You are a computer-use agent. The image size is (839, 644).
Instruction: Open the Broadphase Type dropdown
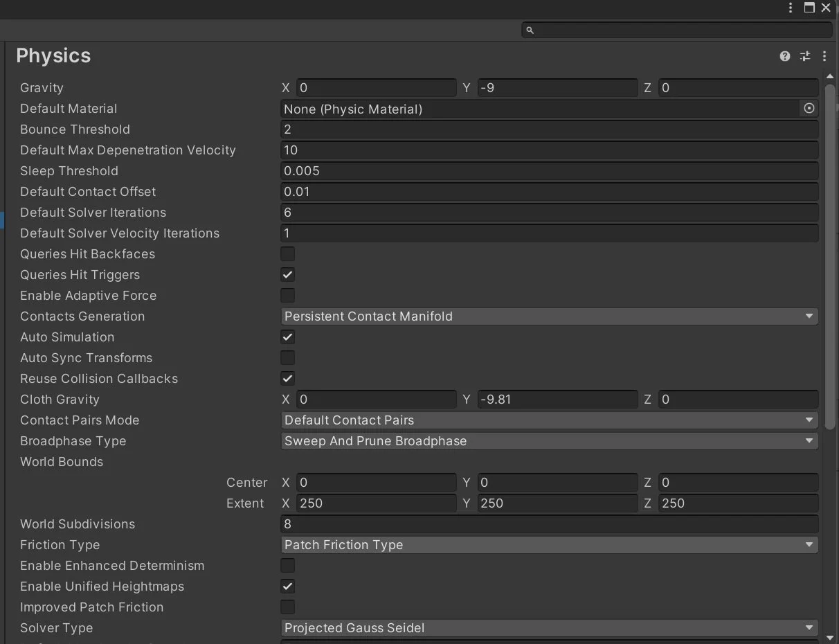[x=550, y=440]
